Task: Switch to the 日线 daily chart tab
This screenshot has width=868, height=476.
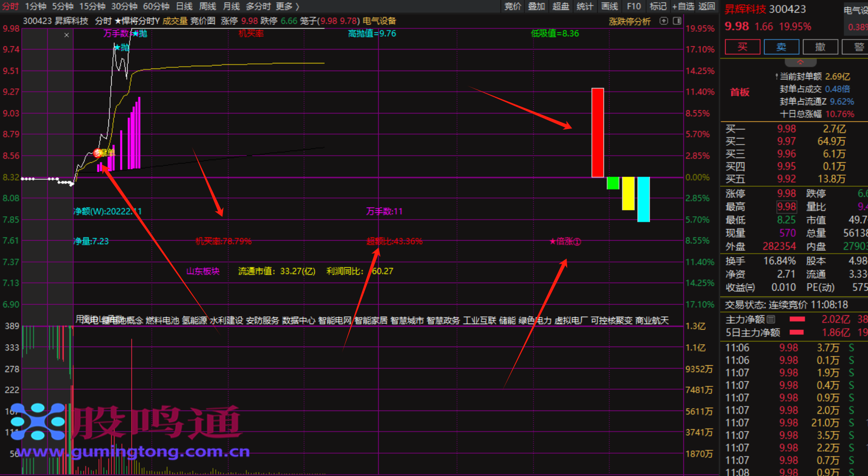Action: pyautogui.click(x=184, y=6)
